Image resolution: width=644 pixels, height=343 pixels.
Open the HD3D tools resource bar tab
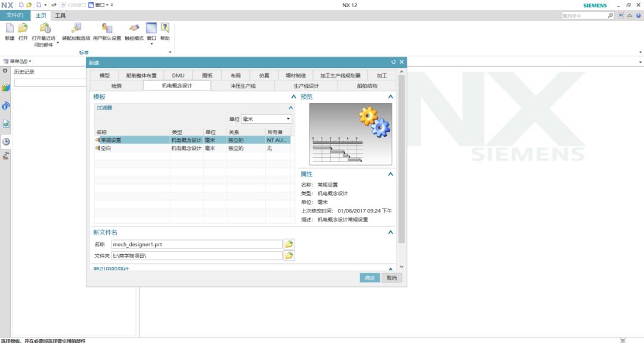(x=6, y=105)
